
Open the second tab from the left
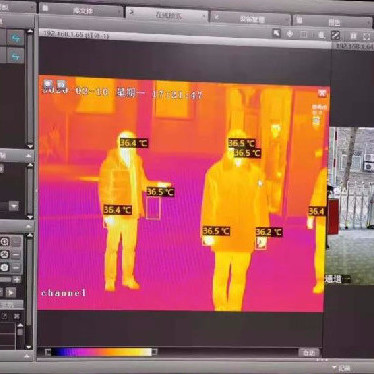pos(81,10)
